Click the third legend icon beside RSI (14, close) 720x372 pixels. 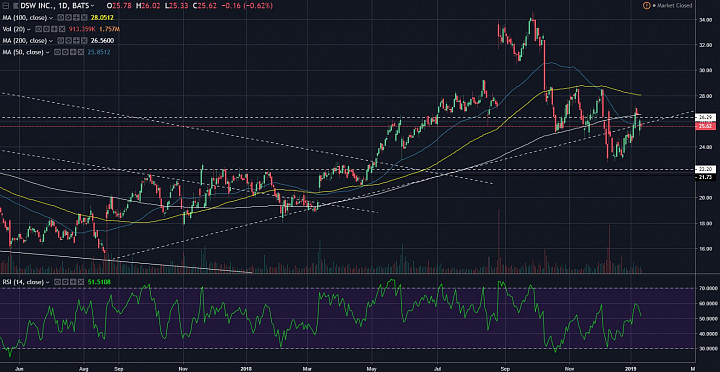73,282
